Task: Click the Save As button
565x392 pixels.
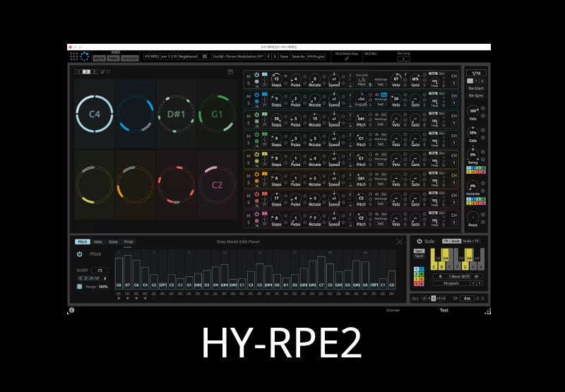Action: click(x=298, y=57)
